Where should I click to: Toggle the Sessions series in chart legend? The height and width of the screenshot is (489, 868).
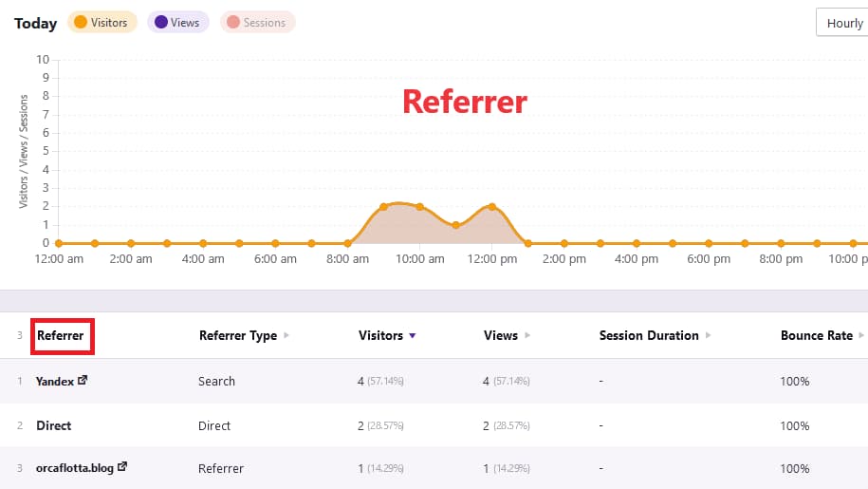tap(257, 23)
